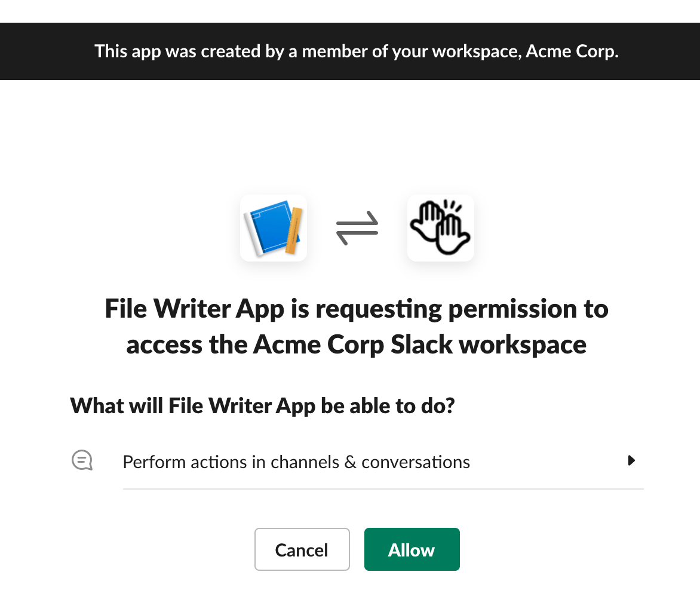Click the 'What will File Writer App' section header
The height and width of the screenshot is (615, 700).
262,405
